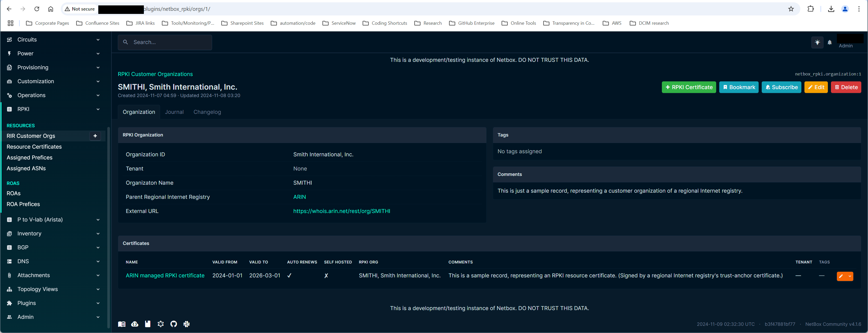The width and height of the screenshot is (868, 333).
Task: Expand the Customization sidebar menu
Action: [54, 81]
